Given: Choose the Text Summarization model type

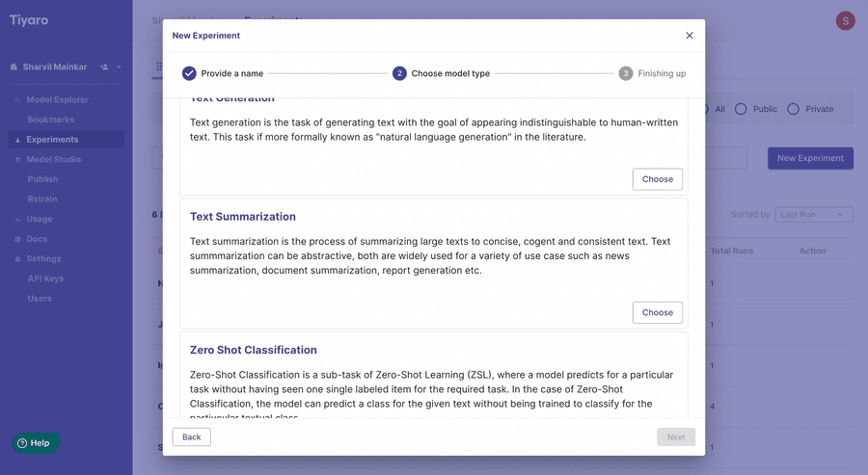Looking at the screenshot, I should (657, 312).
